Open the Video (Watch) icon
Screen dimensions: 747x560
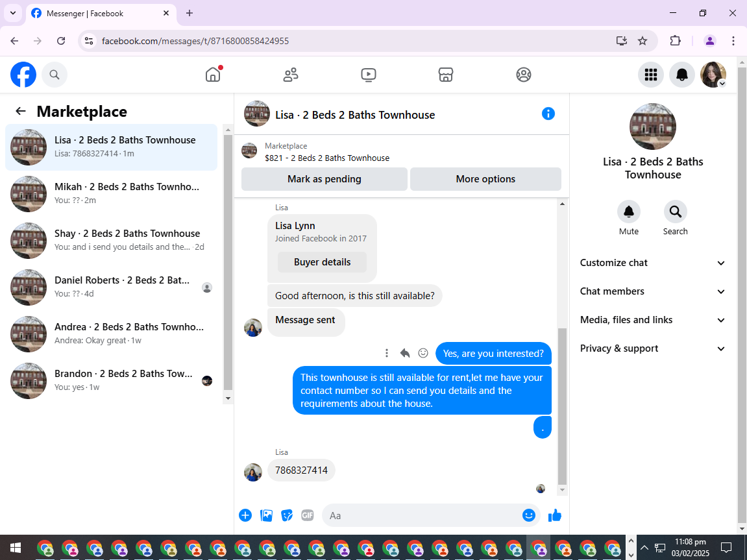[368, 75]
